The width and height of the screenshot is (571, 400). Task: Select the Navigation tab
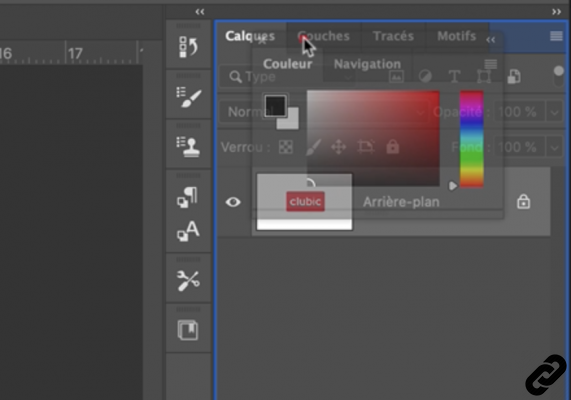[x=367, y=64]
